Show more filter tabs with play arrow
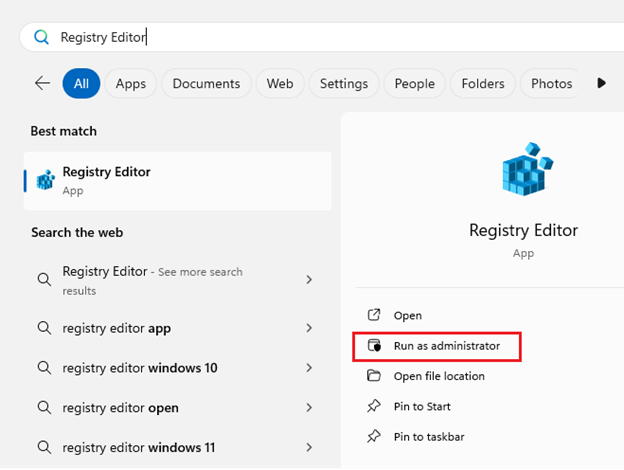Image resolution: width=624 pixels, height=470 pixels. (601, 83)
